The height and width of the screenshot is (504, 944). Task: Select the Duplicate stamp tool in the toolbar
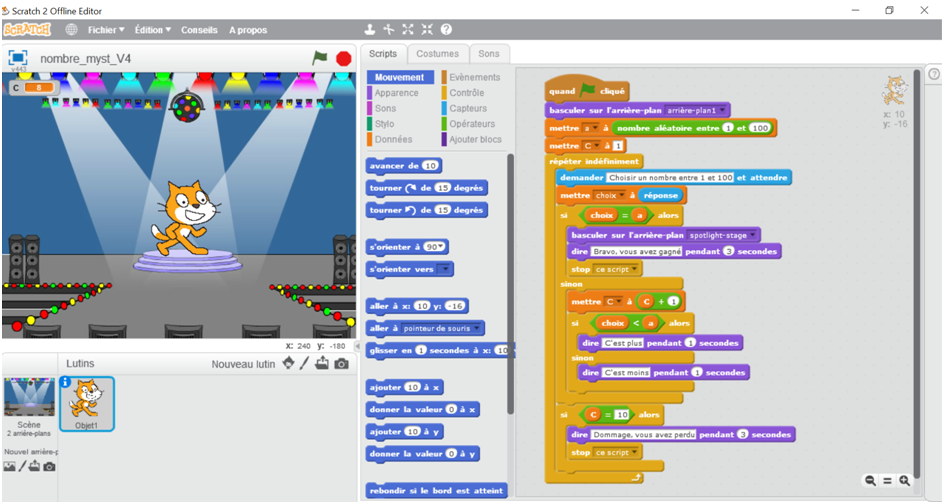(x=370, y=30)
